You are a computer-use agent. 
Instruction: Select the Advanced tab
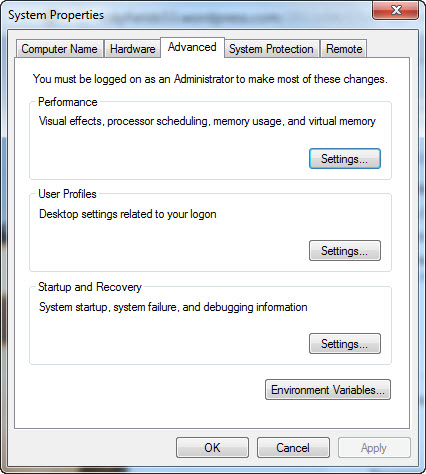192,47
